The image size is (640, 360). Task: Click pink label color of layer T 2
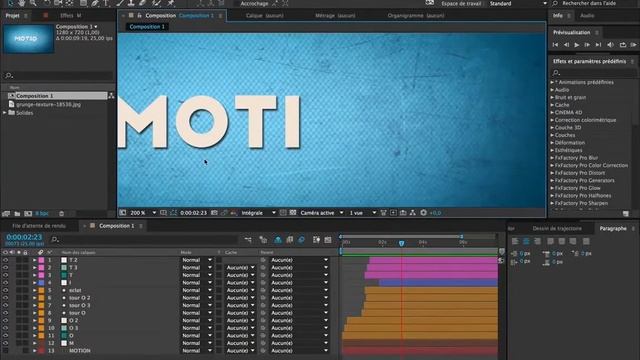coord(41,260)
